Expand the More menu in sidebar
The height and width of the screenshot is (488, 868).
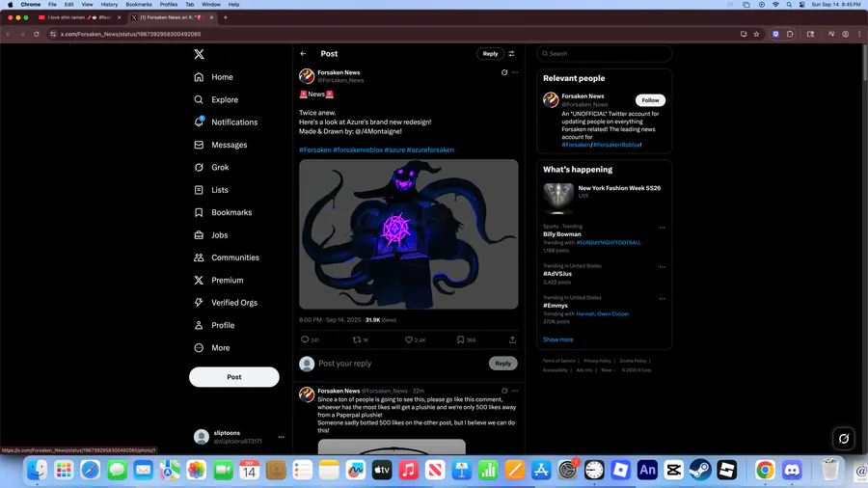coord(212,348)
